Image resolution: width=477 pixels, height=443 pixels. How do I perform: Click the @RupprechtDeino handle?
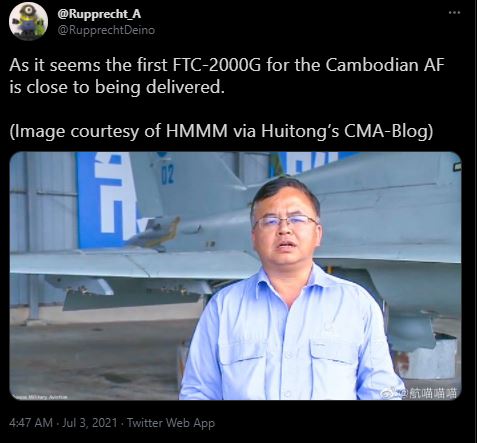[x=106, y=30]
